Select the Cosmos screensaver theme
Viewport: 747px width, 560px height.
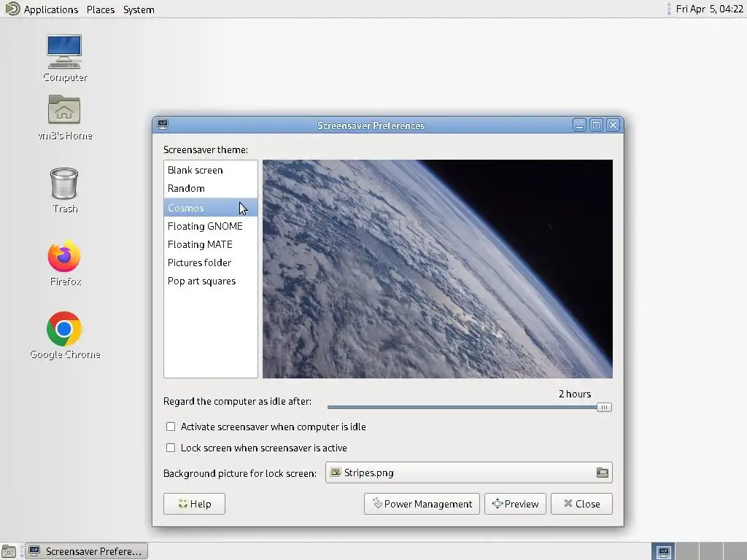click(x=211, y=208)
